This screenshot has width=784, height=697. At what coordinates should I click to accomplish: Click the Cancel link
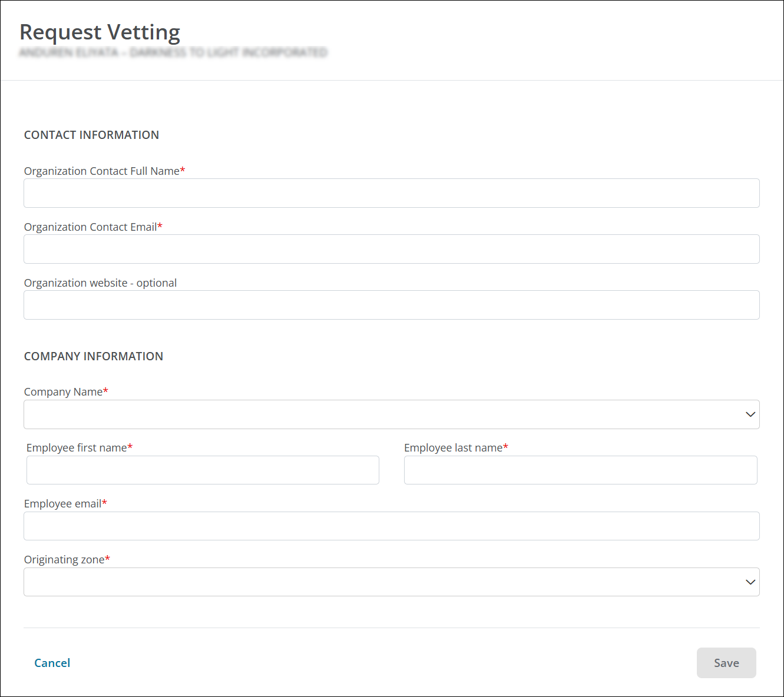coord(52,663)
